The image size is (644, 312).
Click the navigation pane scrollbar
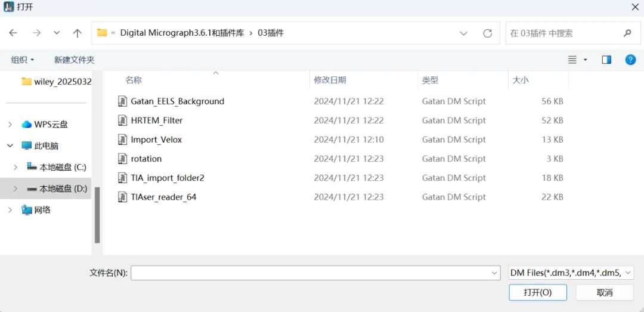[x=97, y=215]
